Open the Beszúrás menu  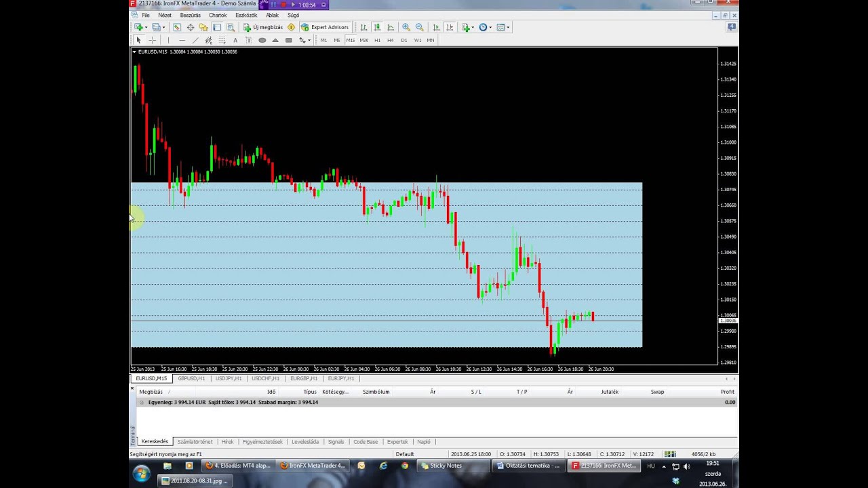click(191, 15)
